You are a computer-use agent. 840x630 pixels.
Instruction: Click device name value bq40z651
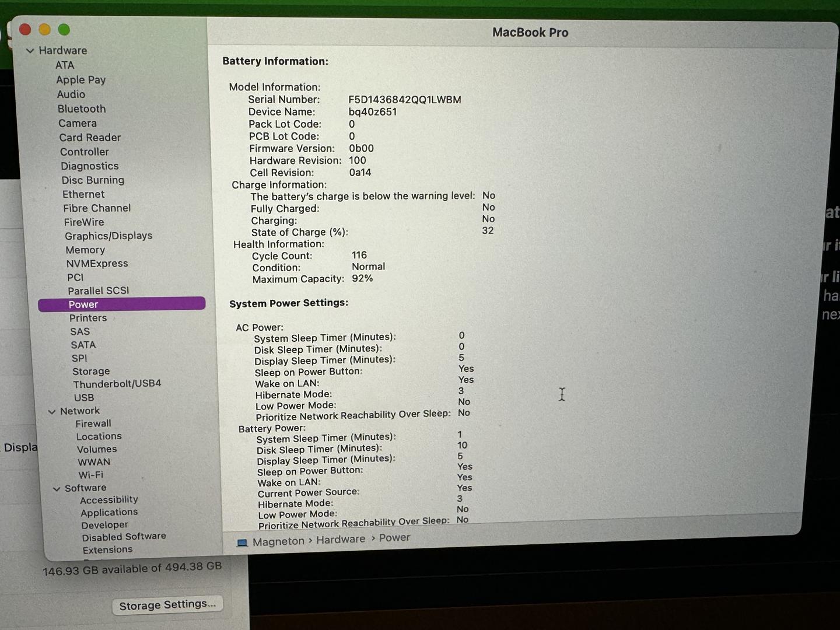coord(373,112)
